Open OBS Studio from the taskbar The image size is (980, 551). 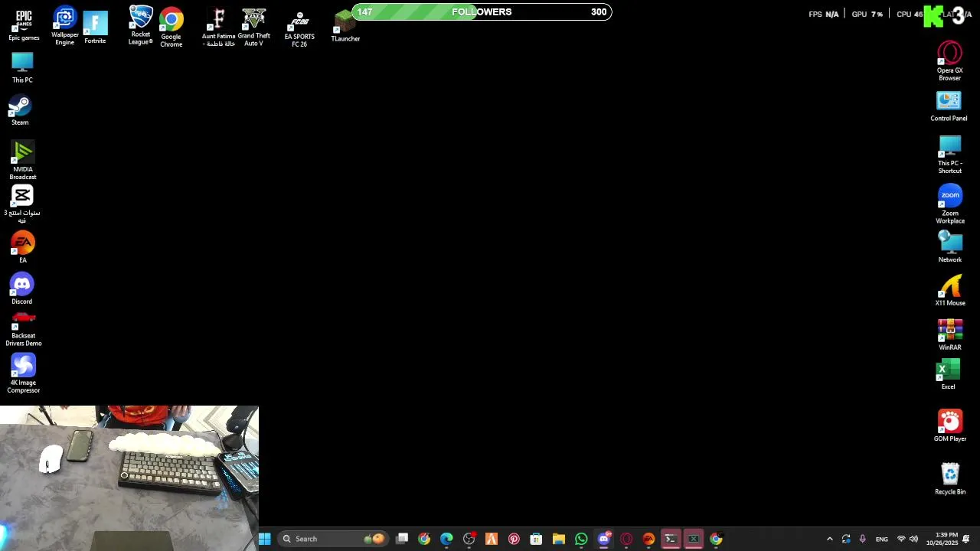pyautogui.click(x=469, y=539)
